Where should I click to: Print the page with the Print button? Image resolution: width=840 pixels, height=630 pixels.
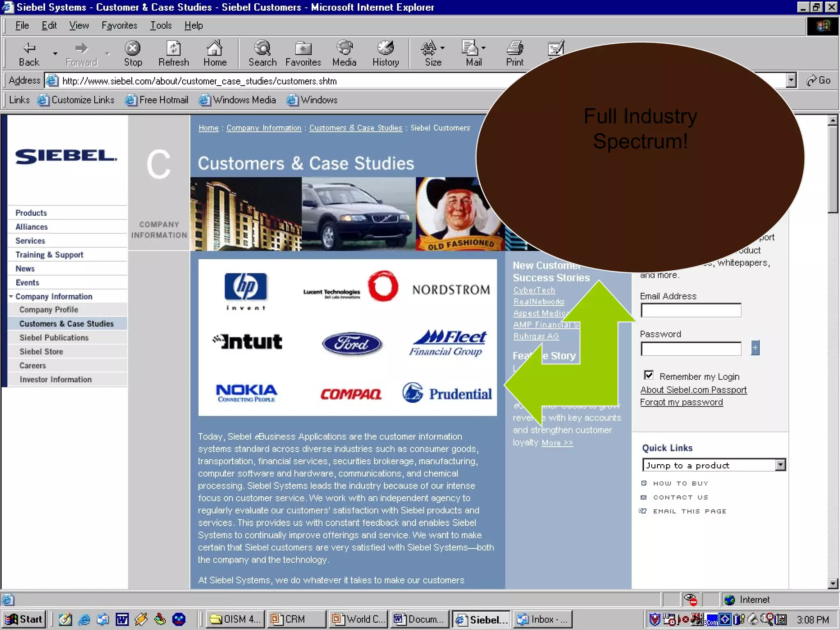[515, 54]
